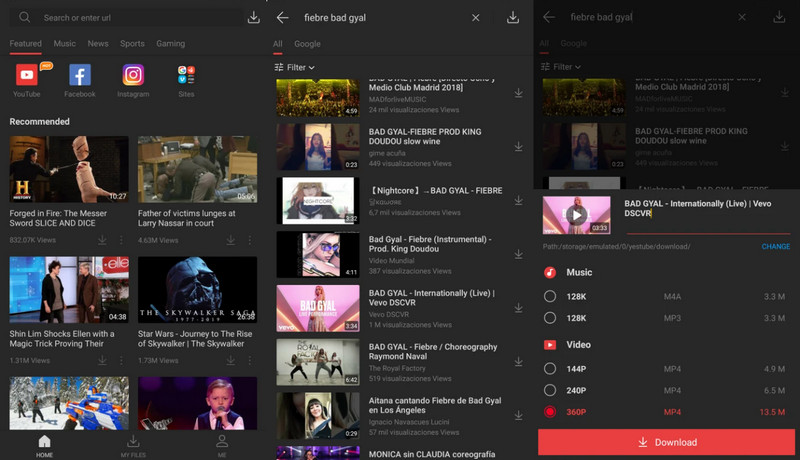Open Bad Gyal - Fiebre (Instrumental) title
The height and width of the screenshot is (460, 800).
[x=430, y=244]
